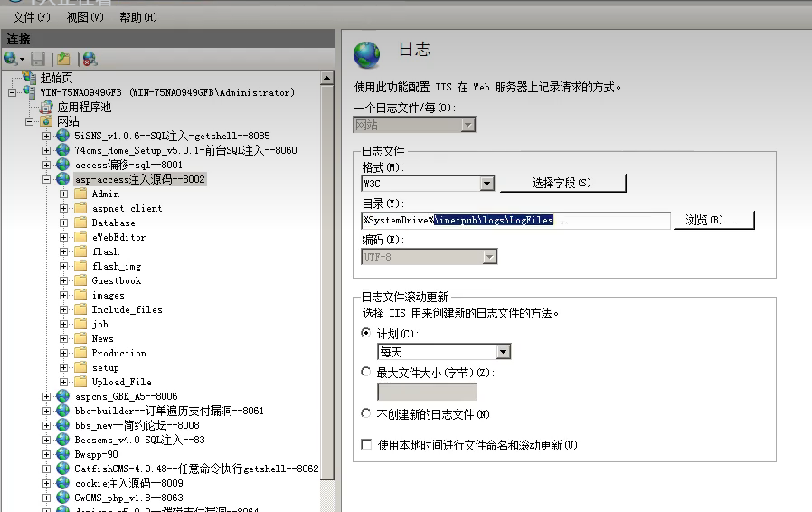Screen dimensions: 812x512
Task: Click the eWebEditor folder icon
Action: coord(80,237)
